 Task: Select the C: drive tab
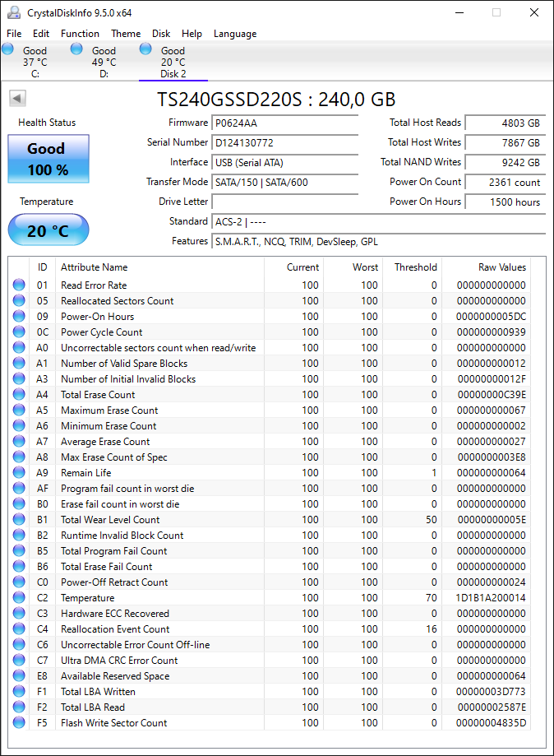[35, 62]
